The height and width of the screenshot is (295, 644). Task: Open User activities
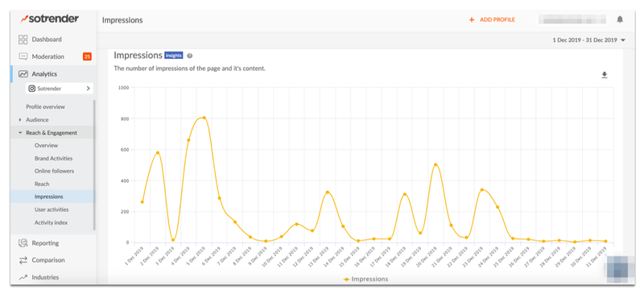(x=52, y=210)
